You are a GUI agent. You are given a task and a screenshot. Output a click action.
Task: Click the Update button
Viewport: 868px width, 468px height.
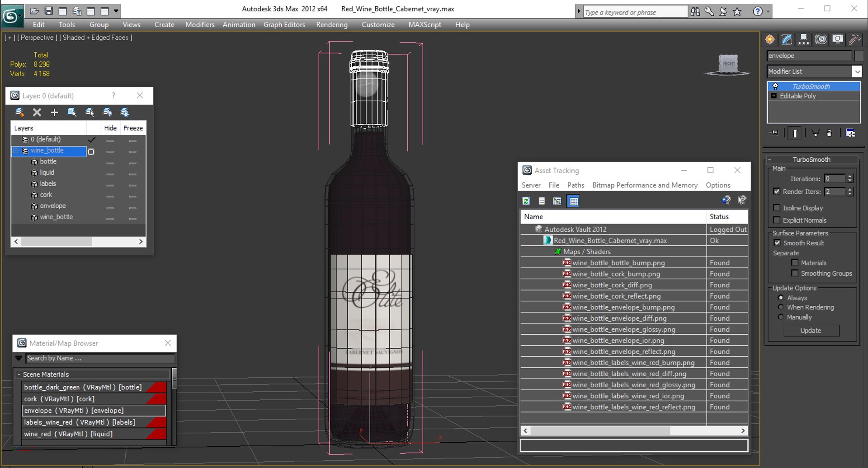pyautogui.click(x=811, y=331)
